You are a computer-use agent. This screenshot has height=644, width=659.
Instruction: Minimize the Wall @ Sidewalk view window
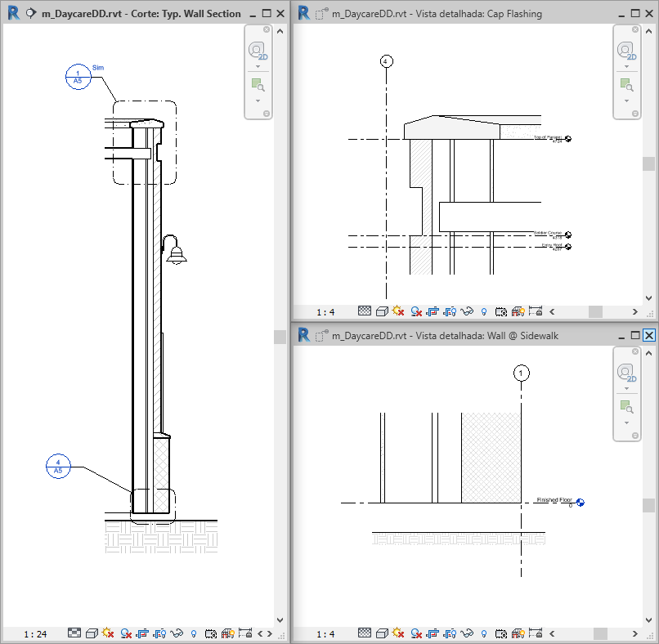[x=621, y=337]
